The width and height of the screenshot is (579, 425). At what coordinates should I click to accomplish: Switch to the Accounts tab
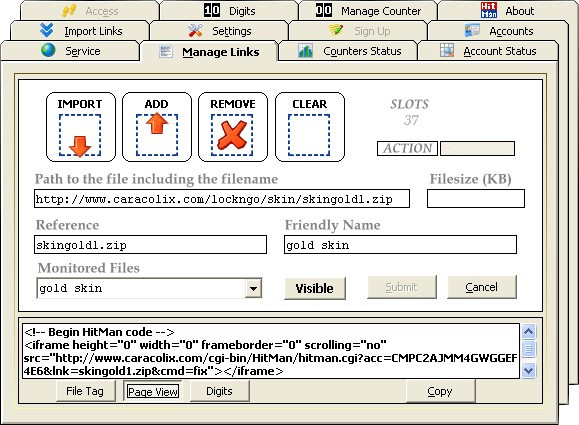(497, 31)
